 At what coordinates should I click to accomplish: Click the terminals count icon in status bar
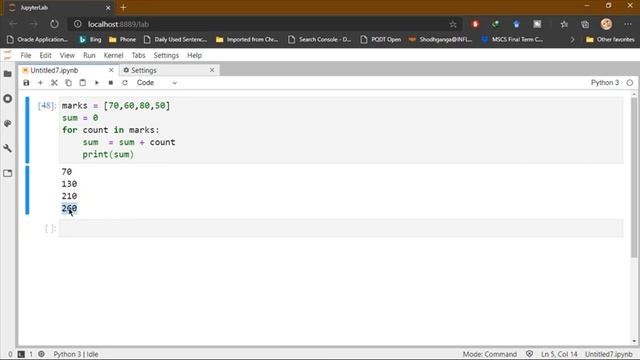click(21, 354)
